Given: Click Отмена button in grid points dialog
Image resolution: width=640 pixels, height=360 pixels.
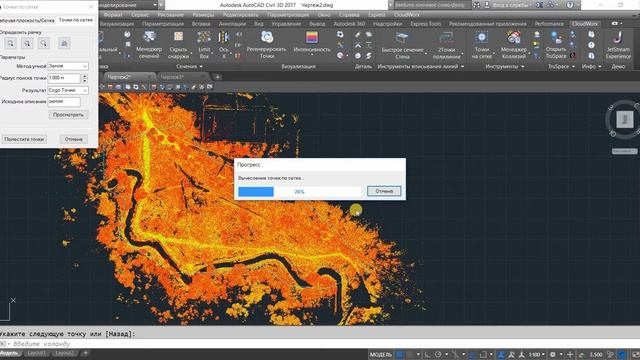Looking at the screenshot, I should point(73,139).
